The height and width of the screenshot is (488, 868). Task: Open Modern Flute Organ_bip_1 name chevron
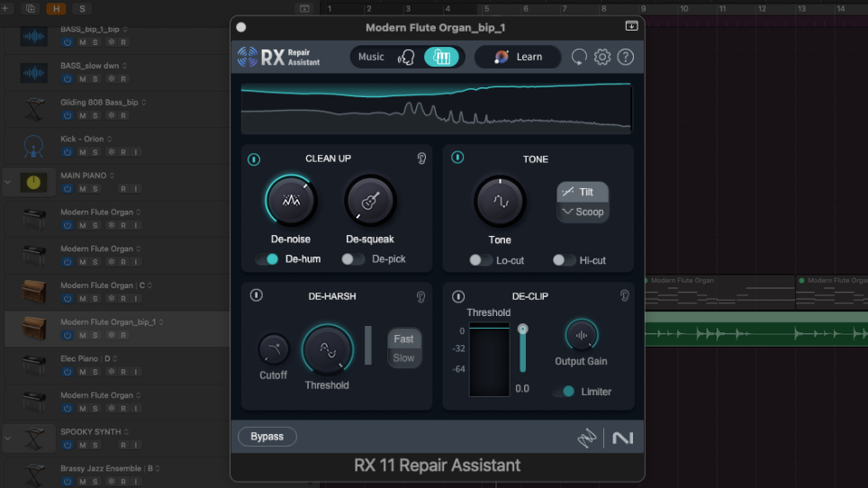click(x=162, y=322)
